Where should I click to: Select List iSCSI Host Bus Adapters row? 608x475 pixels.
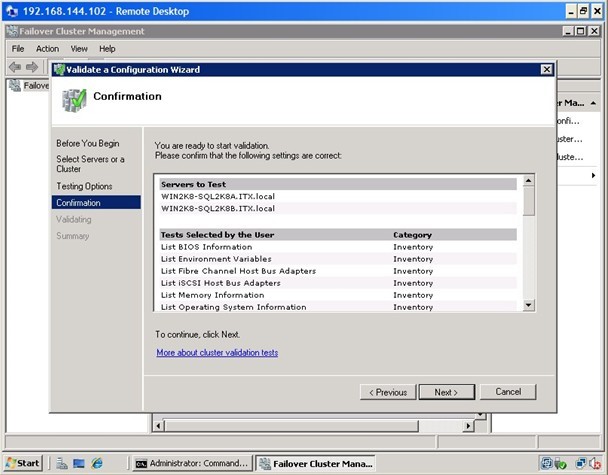click(338, 283)
